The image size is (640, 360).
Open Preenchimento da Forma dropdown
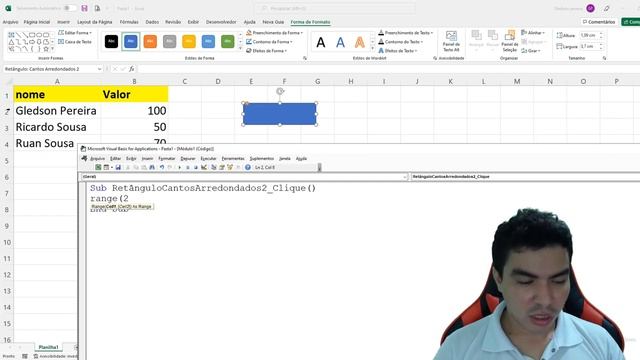(x=274, y=33)
